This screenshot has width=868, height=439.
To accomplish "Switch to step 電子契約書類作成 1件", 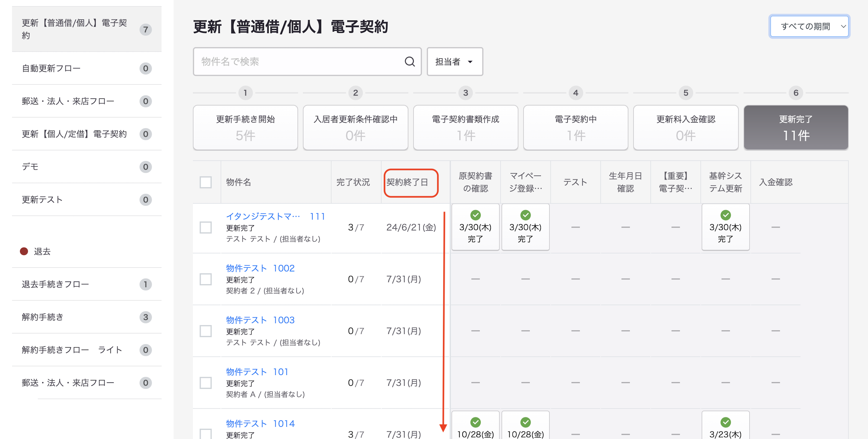I will coord(466,127).
